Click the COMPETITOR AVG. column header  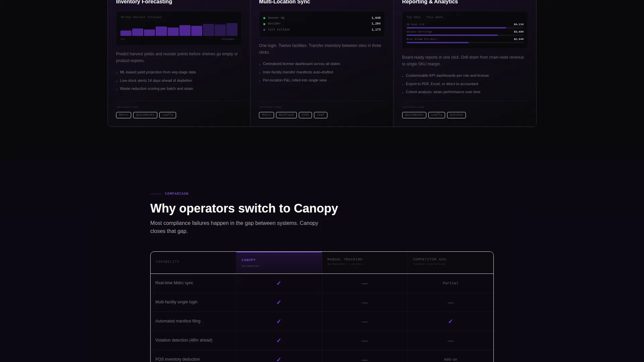[450, 262]
